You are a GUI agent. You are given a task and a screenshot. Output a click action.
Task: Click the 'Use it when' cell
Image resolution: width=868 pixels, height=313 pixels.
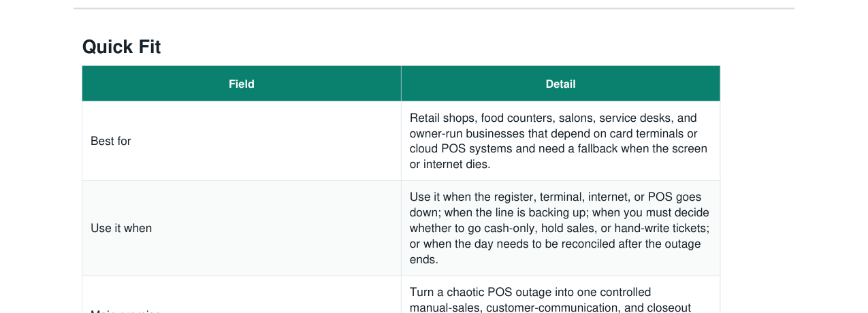click(242, 228)
